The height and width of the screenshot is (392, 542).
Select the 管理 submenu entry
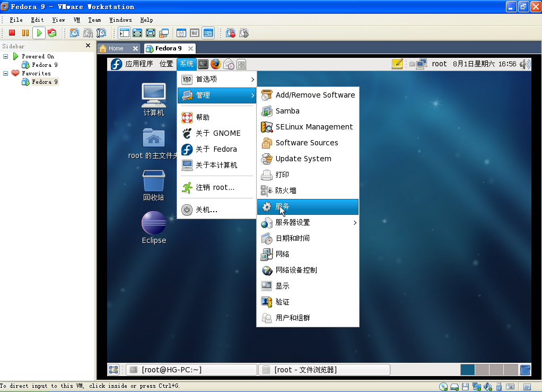point(217,95)
